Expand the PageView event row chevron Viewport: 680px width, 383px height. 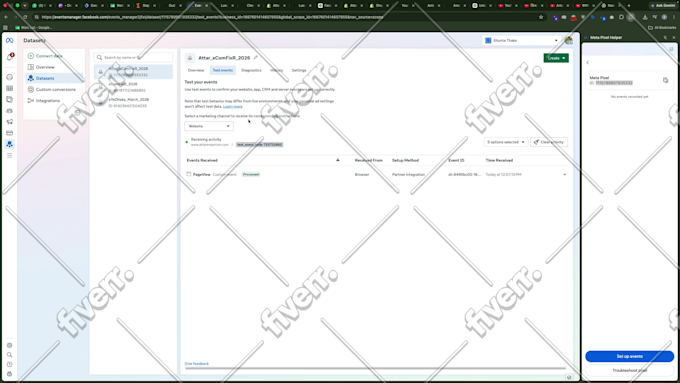(x=564, y=174)
